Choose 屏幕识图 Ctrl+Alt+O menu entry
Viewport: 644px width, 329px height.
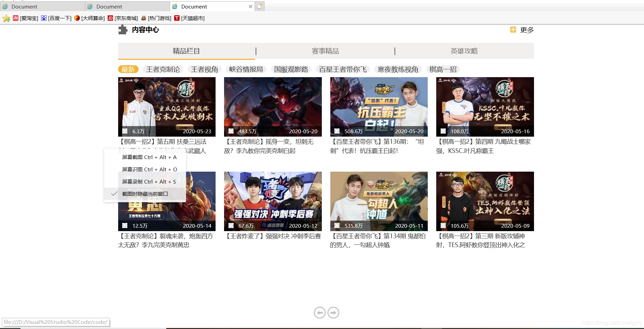point(145,170)
